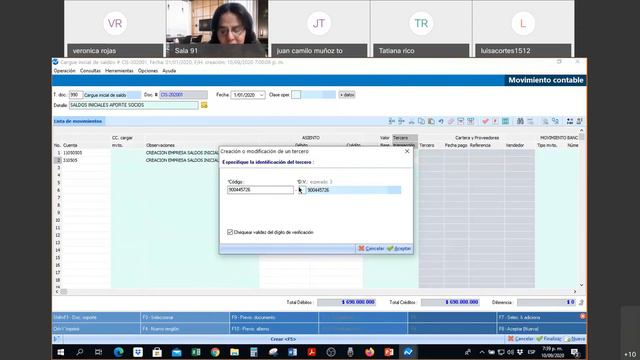This screenshot has width=640, height=360.
Task: Open Dropbox from the taskbar
Action: click(x=138, y=352)
